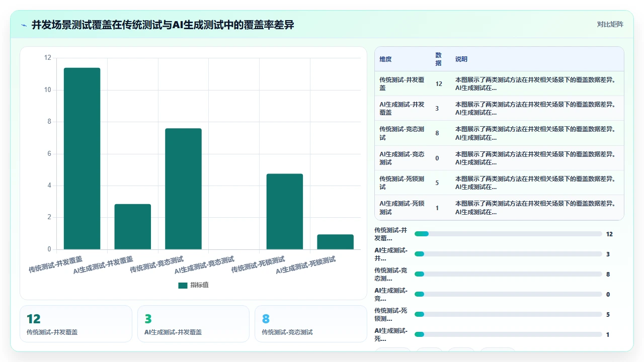Click the progress bar with value 12

[x=508, y=234]
